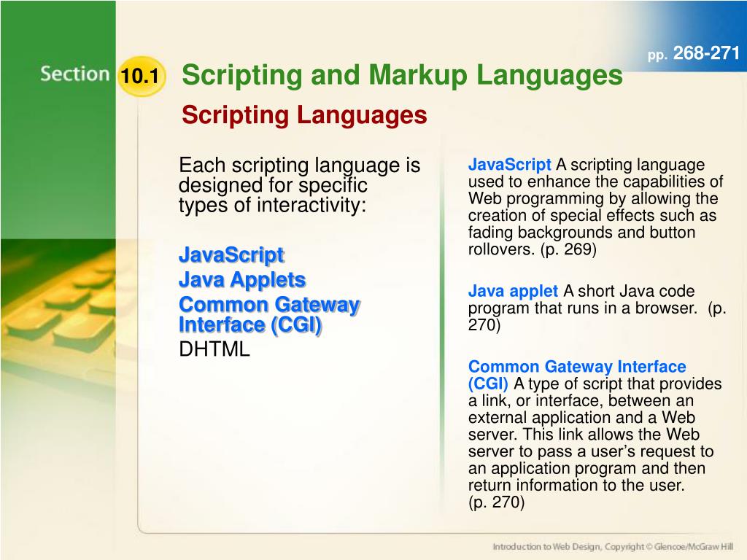Click the text 'external application and a Web'
The width and height of the screenshot is (747, 560).
581,418
